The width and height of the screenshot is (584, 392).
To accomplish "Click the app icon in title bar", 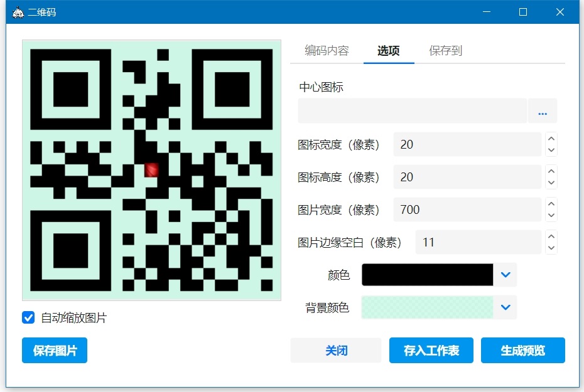I will click(x=18, y=13).
